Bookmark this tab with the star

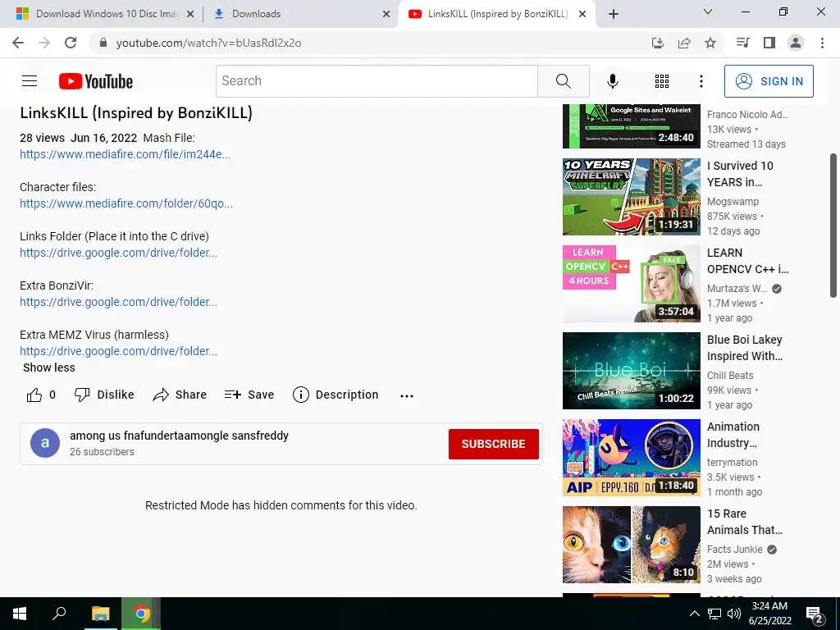(x=710, y=43)
